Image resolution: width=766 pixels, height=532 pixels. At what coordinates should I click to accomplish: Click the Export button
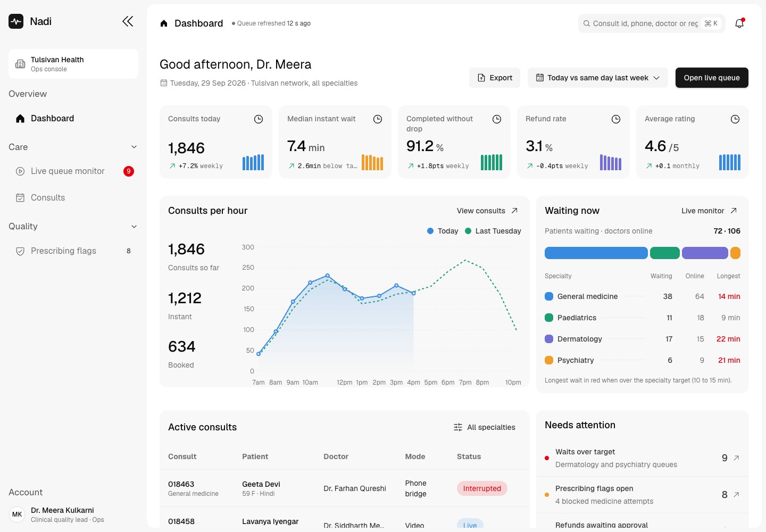(x=495, y=78)
